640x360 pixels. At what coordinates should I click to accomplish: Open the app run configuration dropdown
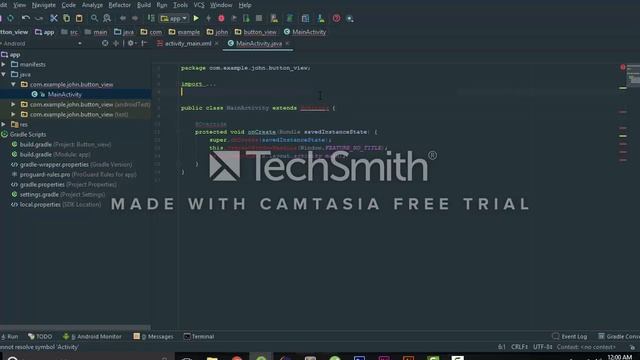click(x=174, y=18)
